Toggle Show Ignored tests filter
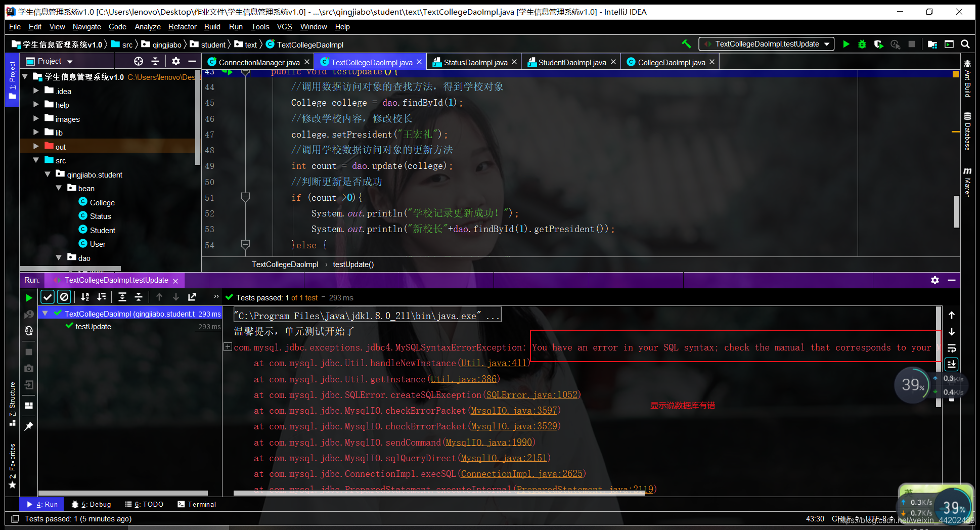 tap(64, 297)
